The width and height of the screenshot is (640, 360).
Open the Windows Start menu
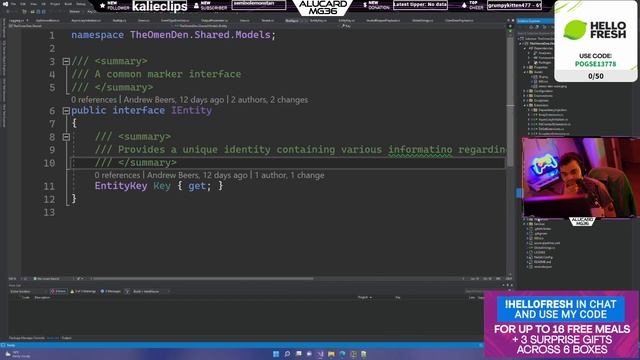tap(276, 354)
